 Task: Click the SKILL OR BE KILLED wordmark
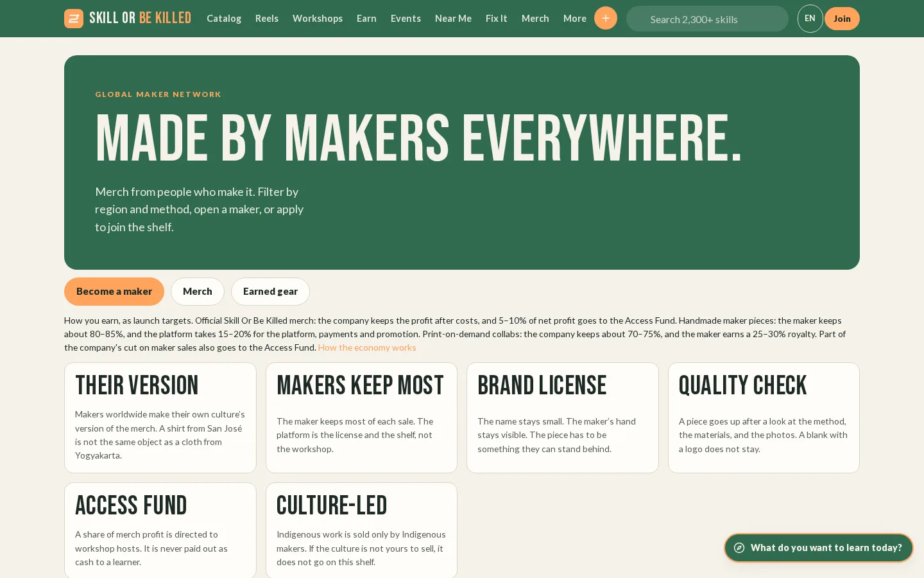click(x=140, y=18)
